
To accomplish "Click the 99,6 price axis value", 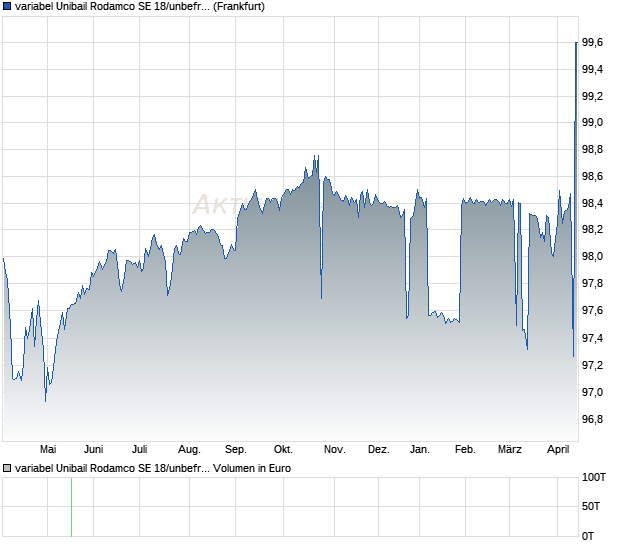I will click(x=593, y=42).
